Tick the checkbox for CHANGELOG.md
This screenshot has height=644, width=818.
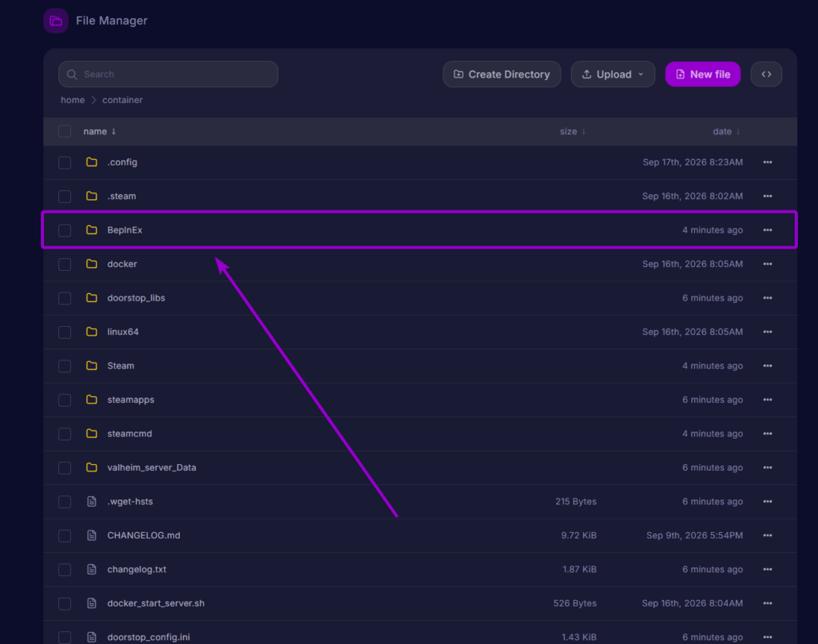[65, 536]
